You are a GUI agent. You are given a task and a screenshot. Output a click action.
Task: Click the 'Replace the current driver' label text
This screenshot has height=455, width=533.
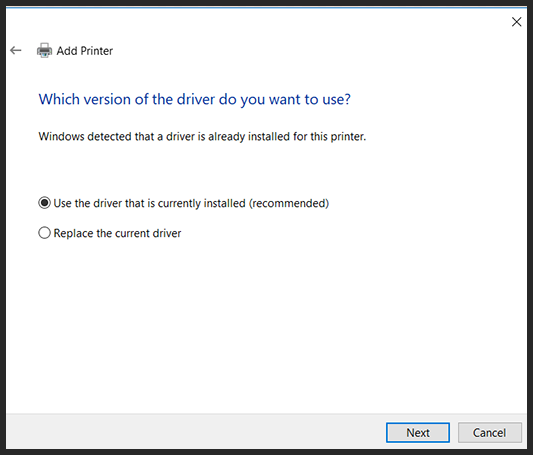[117, 233]
